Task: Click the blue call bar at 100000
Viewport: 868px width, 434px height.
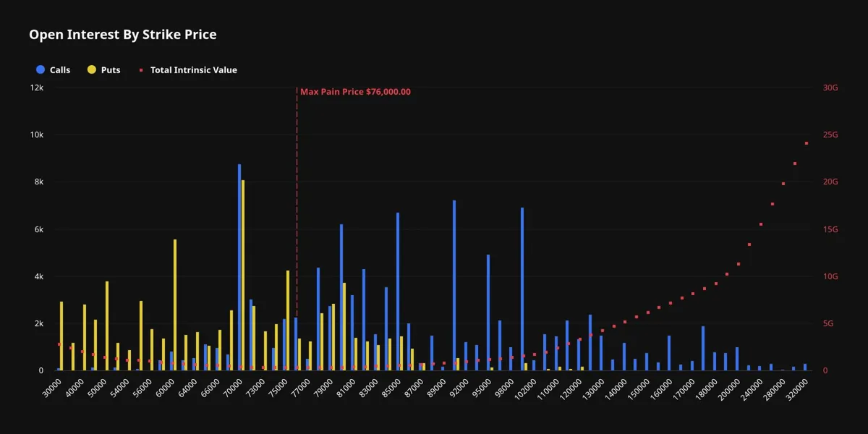Action: (522, 289)
